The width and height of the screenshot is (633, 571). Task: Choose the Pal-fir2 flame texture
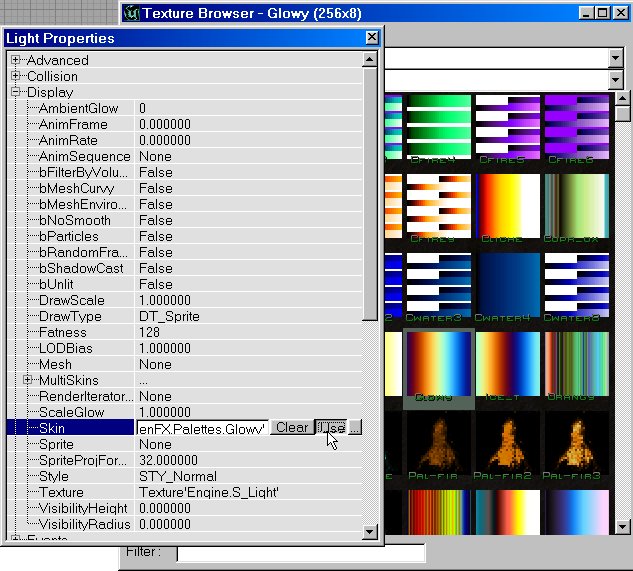pyautogui.click(x=507, y=444)
